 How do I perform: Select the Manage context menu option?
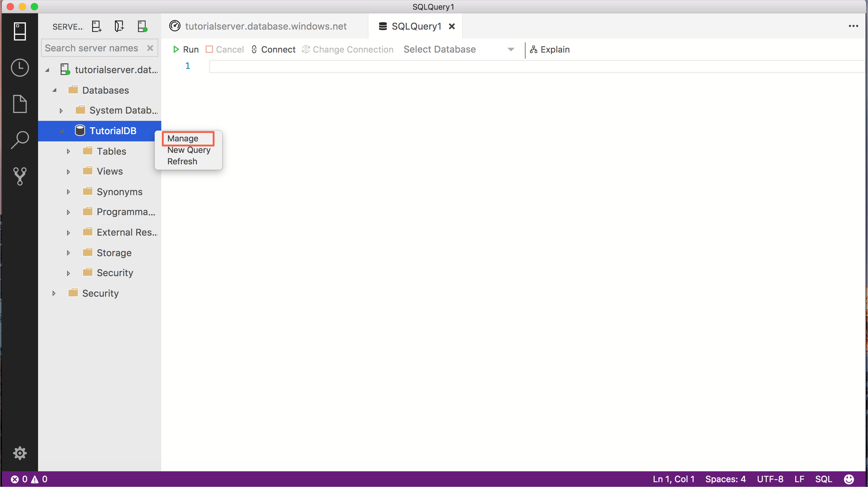(182, 138)
